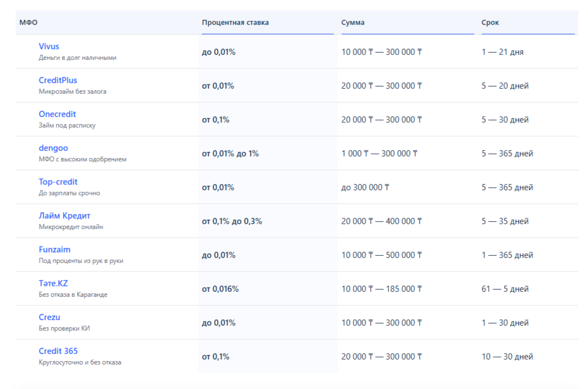This screenshot has width=588, height=389.
Task: Select Crezu amount '10 000 ₸ — 300 000 ₸'
Action: tap(381, 323)
